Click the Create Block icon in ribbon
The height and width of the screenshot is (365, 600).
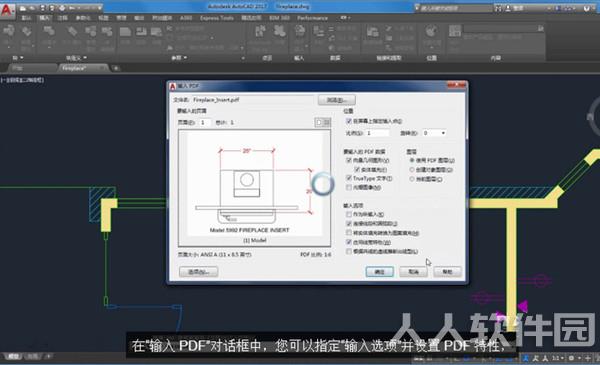point(49,31)
